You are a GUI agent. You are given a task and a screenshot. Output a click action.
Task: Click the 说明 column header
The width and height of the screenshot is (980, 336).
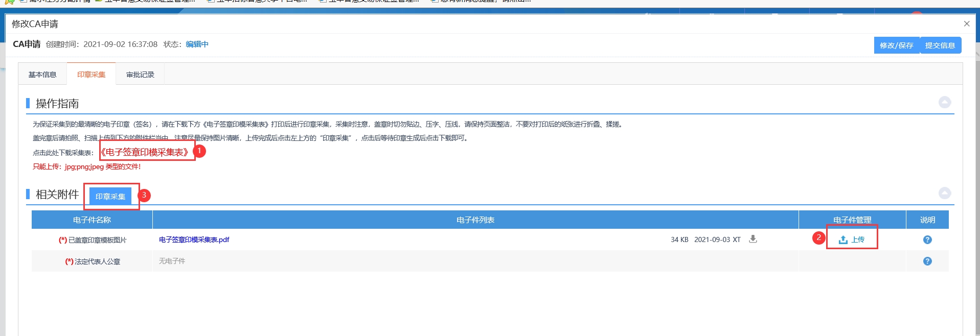pyautogui.click(x=927, y=220)
